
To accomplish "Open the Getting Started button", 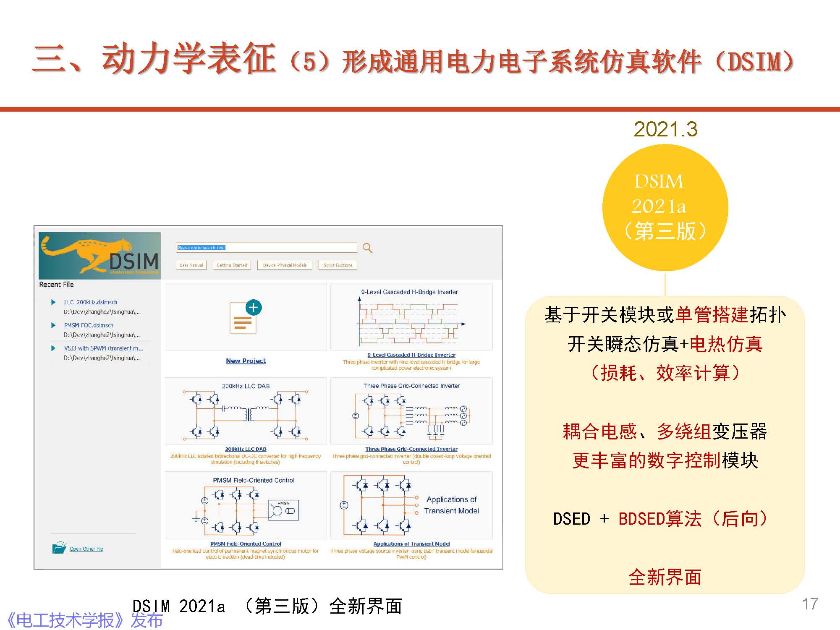I will (232, 265).
